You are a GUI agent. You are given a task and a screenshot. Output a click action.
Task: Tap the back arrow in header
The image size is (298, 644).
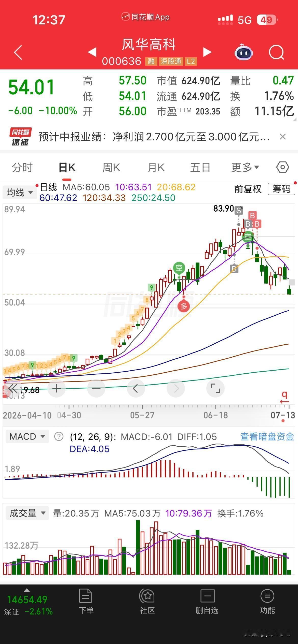click(x=18, y=52)
